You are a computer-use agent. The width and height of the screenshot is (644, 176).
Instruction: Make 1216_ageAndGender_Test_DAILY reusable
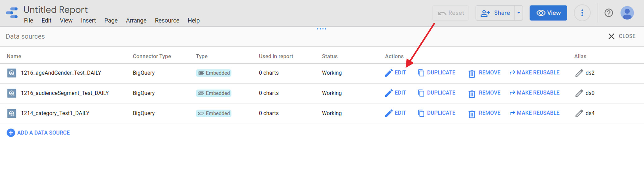pyautogui.click(x=534, y=73)
